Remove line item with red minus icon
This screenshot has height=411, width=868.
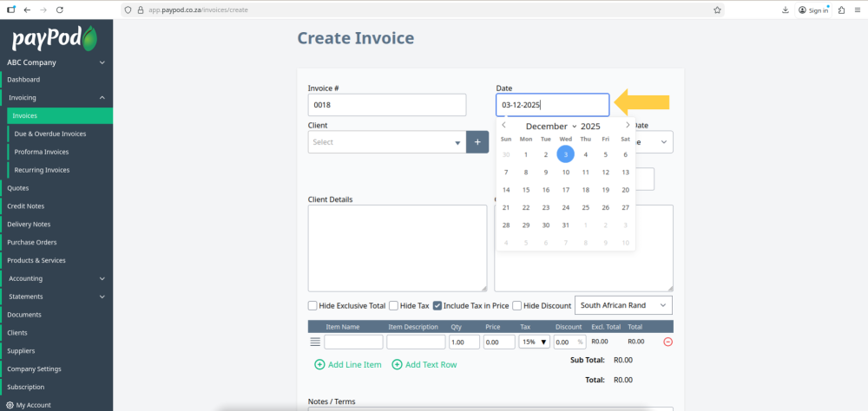coord(667,342)
